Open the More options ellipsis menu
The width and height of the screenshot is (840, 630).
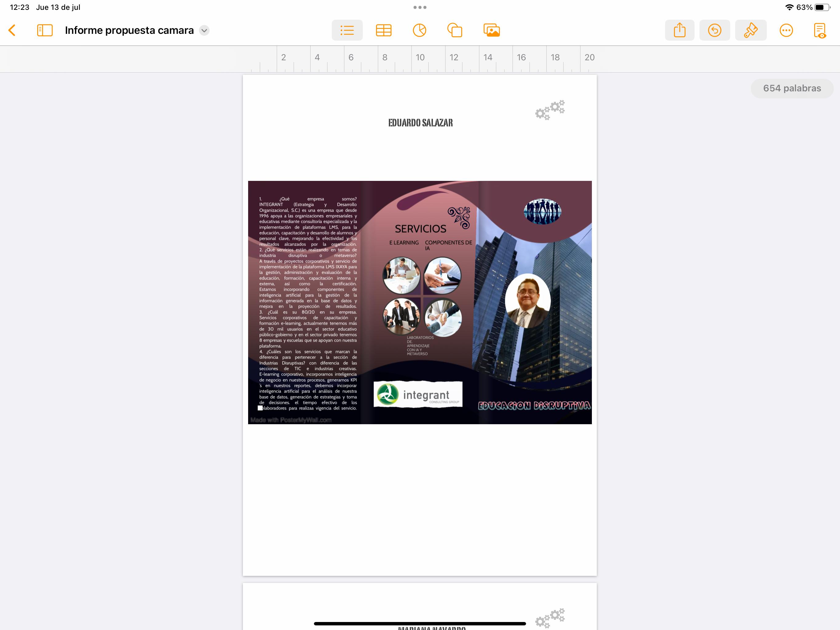coord(786,30)
